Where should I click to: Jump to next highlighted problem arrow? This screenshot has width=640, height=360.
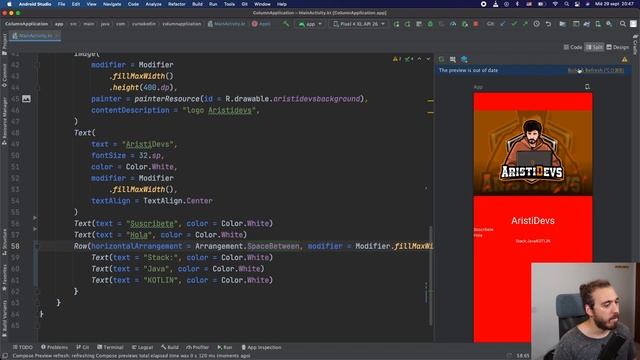(x=428, y=59)
